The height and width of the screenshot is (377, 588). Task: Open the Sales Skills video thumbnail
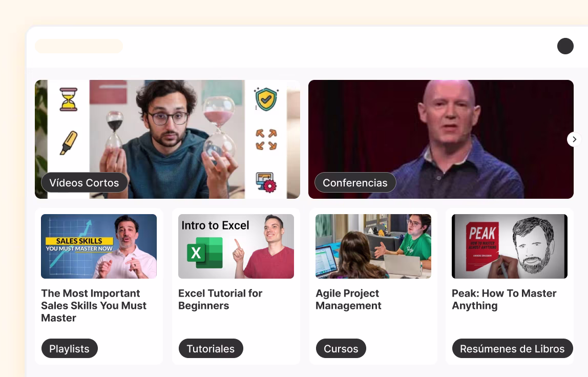click(x=99, y=246)
